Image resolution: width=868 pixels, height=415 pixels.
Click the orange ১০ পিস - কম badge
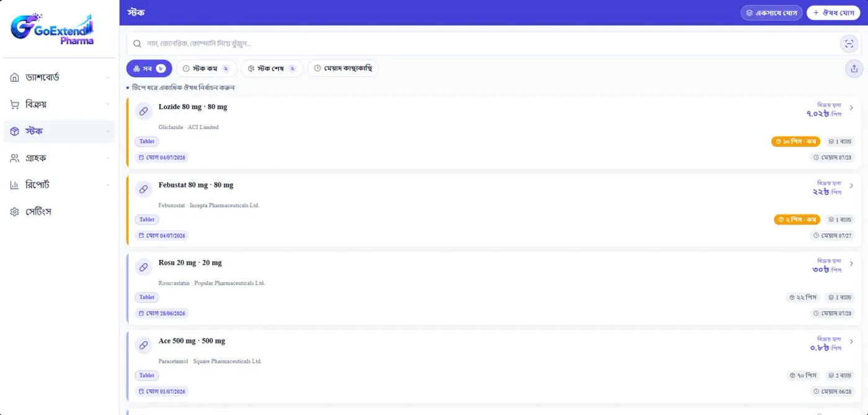795,141
